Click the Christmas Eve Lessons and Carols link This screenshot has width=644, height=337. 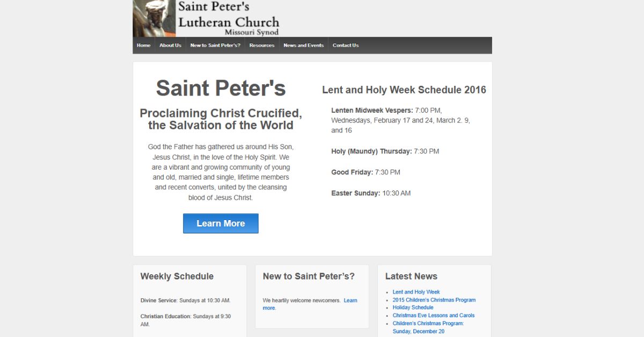(x=433, y=315)
